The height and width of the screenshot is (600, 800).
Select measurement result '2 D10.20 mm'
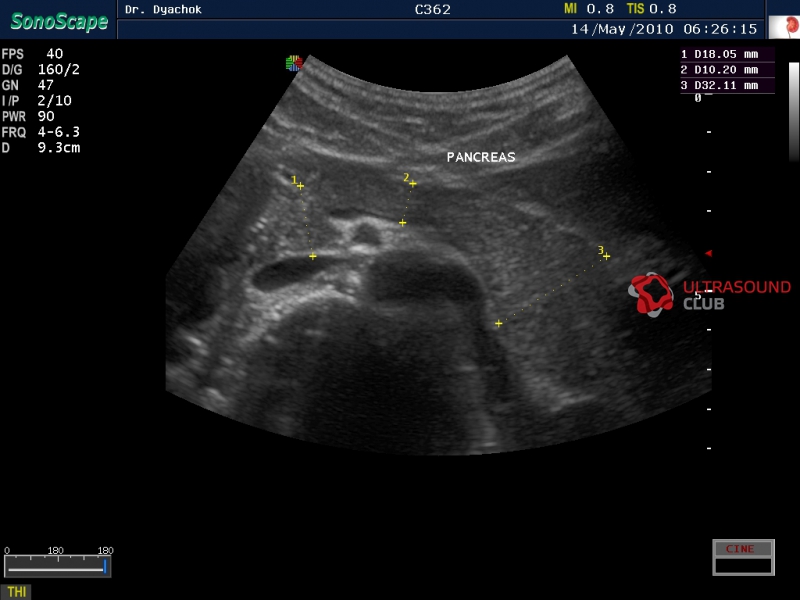pyautogui.click(x=727, y=70)
